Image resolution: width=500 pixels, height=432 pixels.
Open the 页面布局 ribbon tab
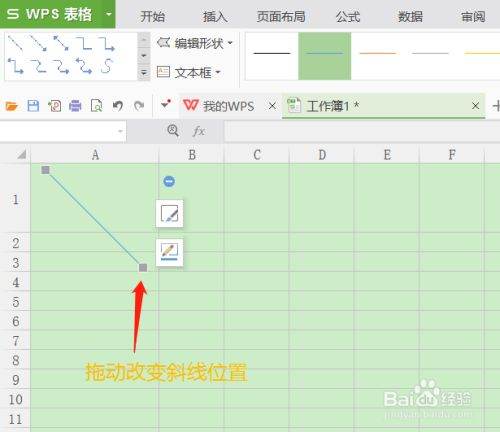(281, 16)
